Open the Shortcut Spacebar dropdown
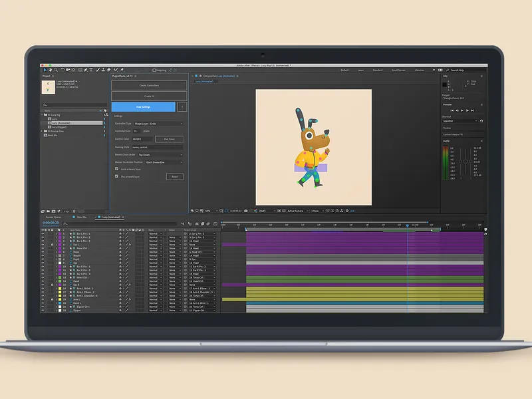The width and height of the screenshot is (532, 399). pos(460,121)
